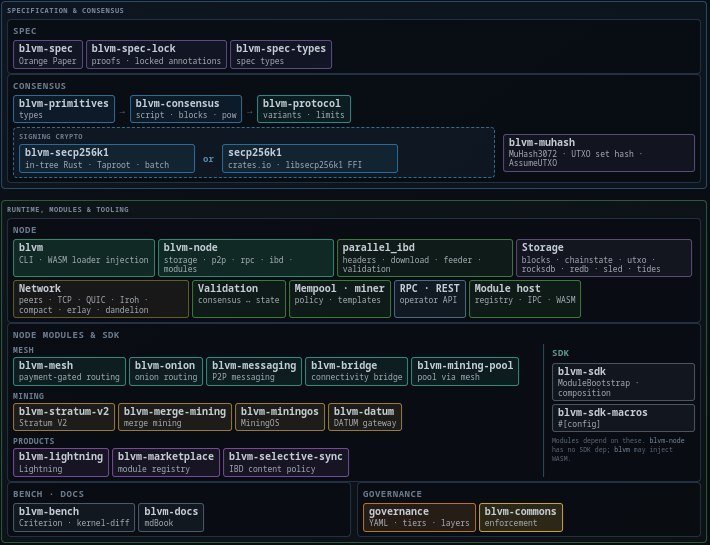
Task: Select the blvm-consensus card
Action: coord(186,109)
